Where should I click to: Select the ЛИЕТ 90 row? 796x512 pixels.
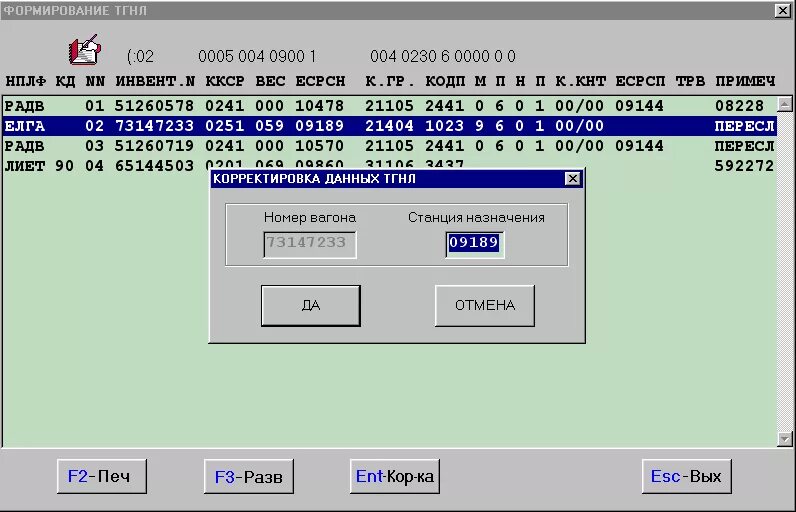(x=389, y=166)
